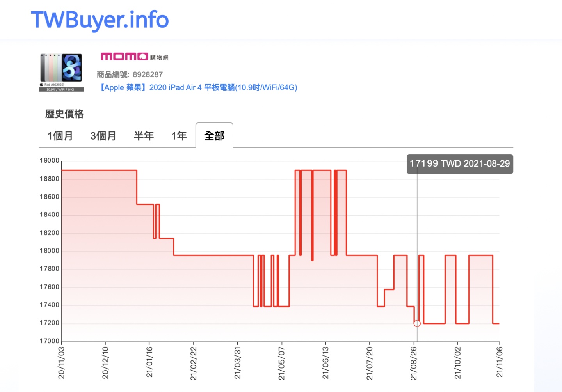Click the iPad Air product thumbnail image
The height and width of the screenshot is (392, 562).
tap(60, 71)
